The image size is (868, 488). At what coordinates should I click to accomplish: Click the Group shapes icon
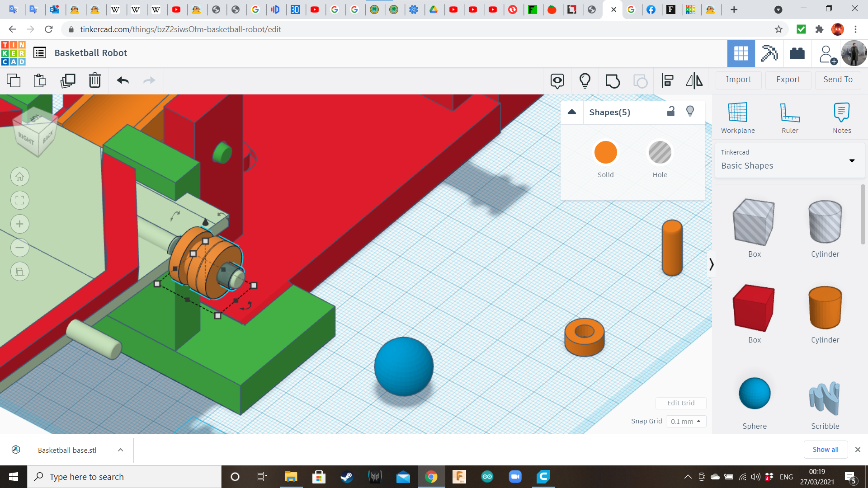[613, 81]
